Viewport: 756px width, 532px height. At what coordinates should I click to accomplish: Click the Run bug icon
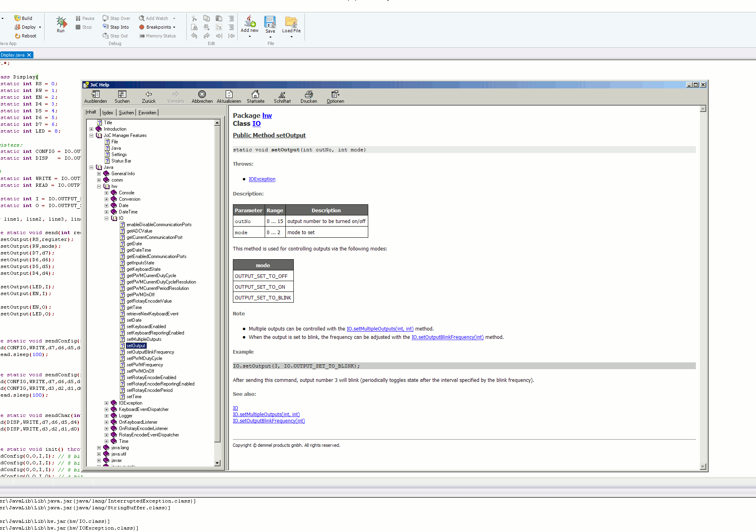pos(61,22)
